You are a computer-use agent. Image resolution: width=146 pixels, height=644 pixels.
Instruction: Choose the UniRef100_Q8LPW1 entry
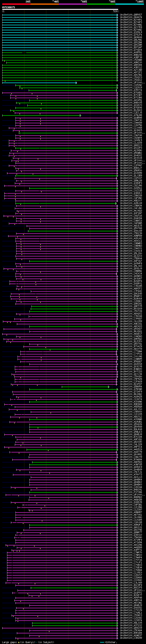(131, 40)
